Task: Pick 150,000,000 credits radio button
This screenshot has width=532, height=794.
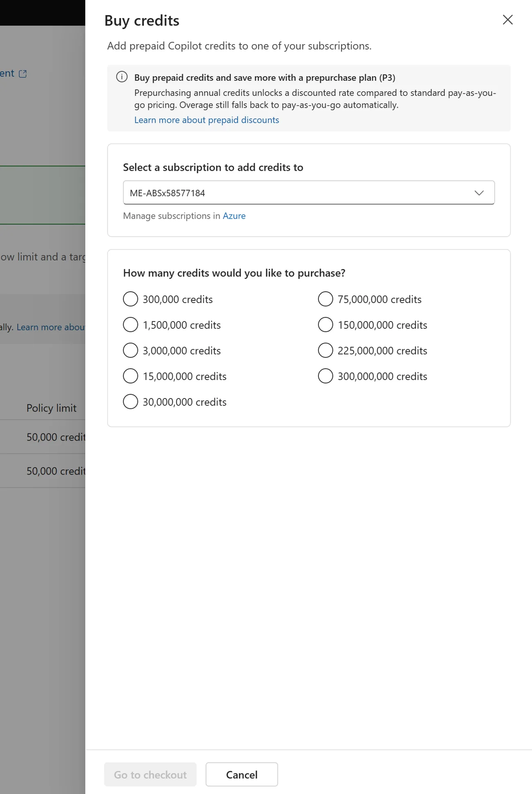Action: pos(325,325)
